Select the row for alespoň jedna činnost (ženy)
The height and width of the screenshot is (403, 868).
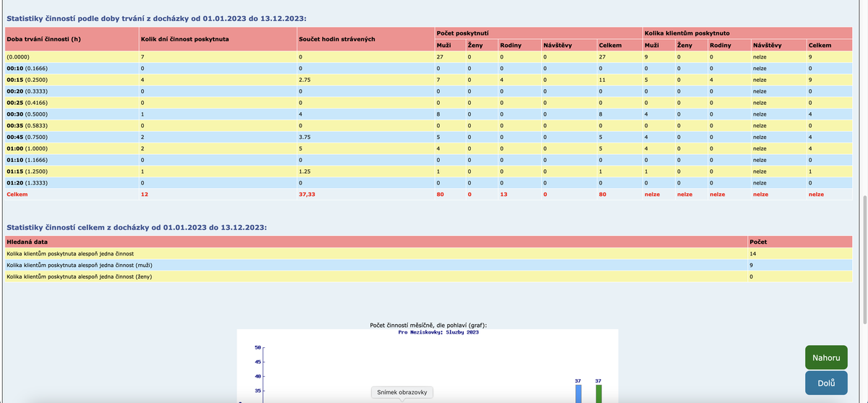click(80, 276)
